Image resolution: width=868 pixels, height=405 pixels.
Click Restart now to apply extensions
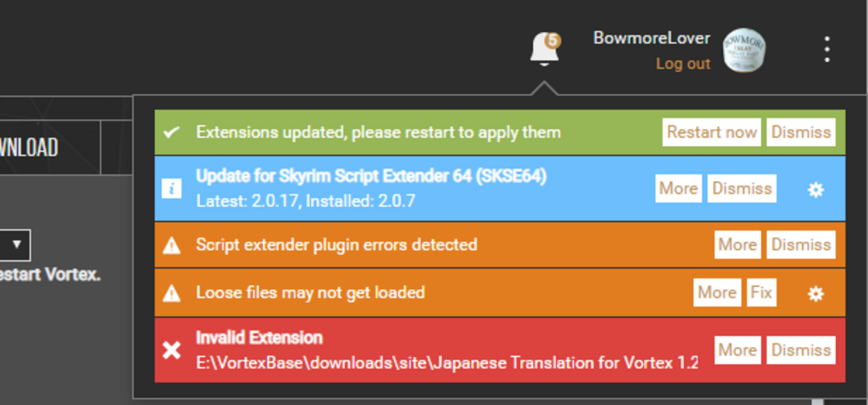click(712, 132)
